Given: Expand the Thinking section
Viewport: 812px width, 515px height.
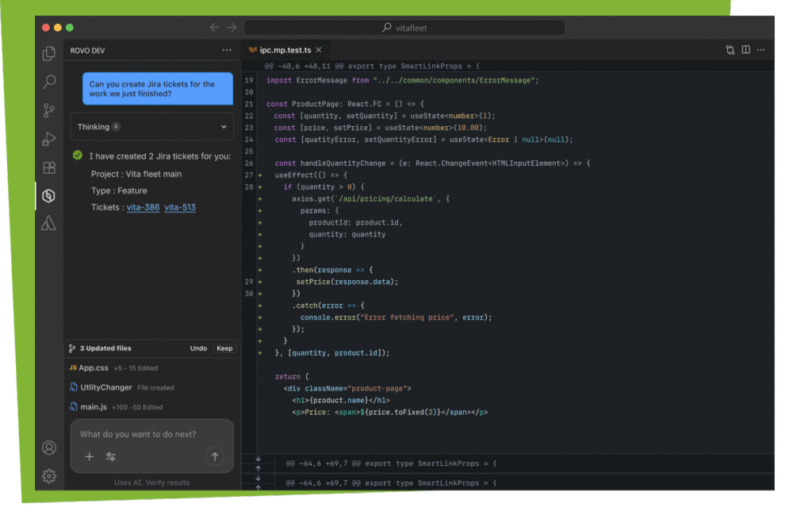Looking at the screenshot, I should click(224, 127).
